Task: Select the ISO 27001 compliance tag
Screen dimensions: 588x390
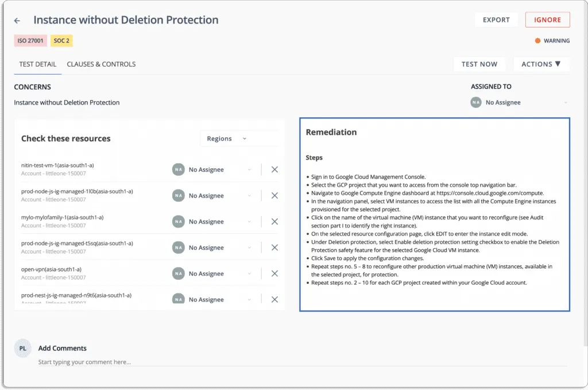Action: [30, 40]
